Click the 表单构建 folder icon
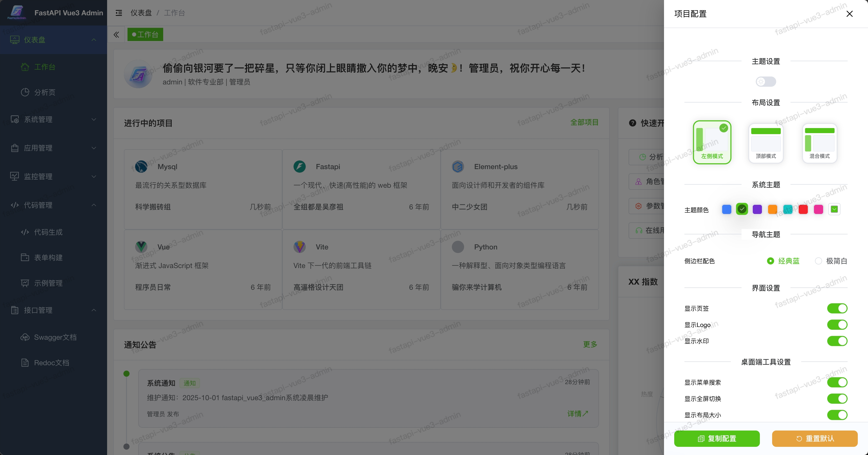This screenshot has width=868, height=455. (x=25, y=258)
